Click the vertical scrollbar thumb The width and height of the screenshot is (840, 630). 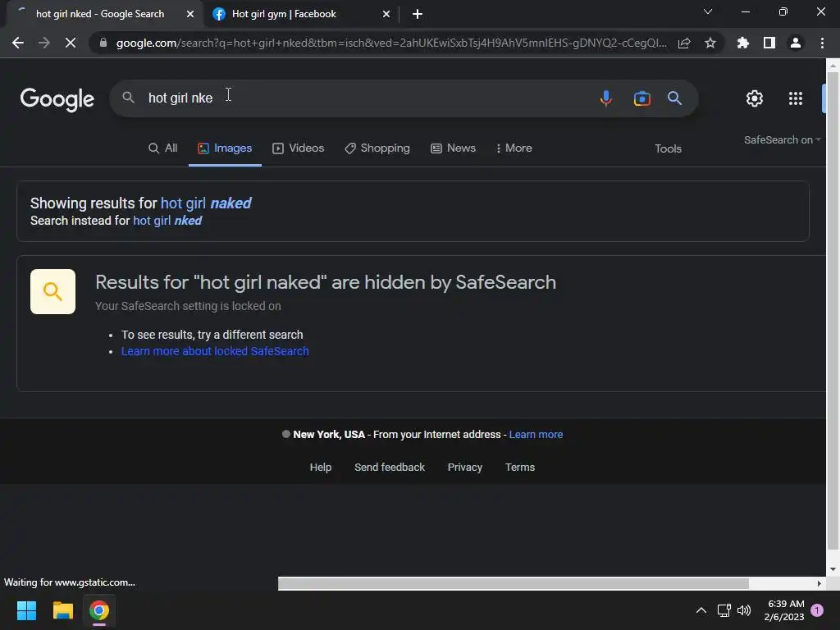(833, 312)
